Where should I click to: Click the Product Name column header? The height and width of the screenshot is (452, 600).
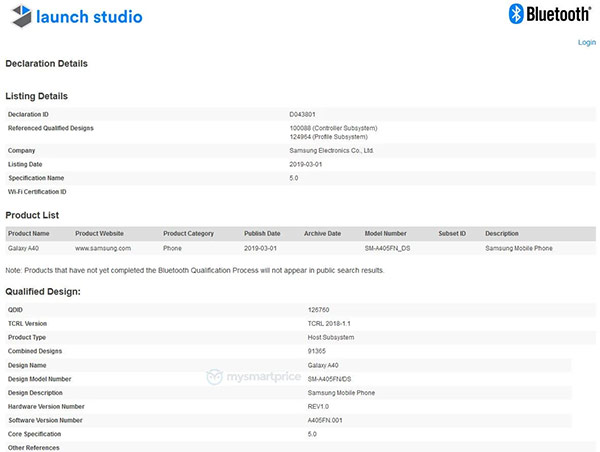[x=28, y=233]
